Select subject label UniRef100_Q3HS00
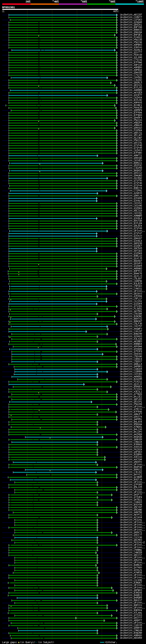146x644 pixels. (131, 48)
